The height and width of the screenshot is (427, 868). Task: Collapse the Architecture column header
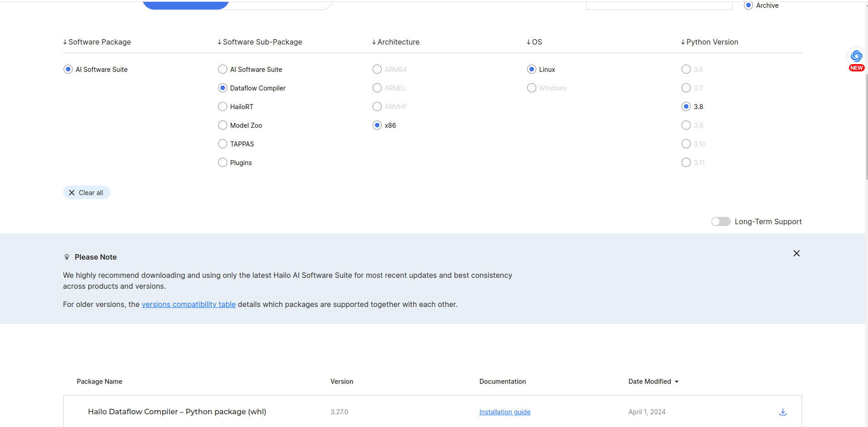tap(396, 42)
